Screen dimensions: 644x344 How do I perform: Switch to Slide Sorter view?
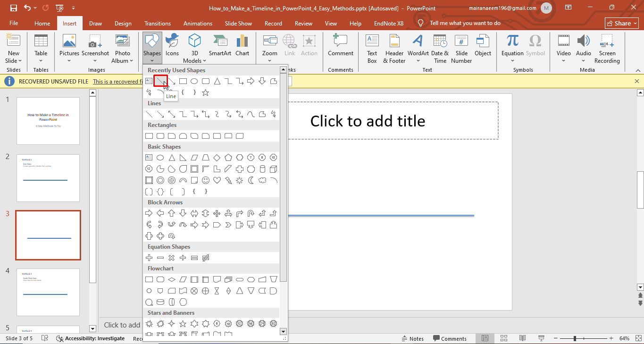[x=504, y=338]
